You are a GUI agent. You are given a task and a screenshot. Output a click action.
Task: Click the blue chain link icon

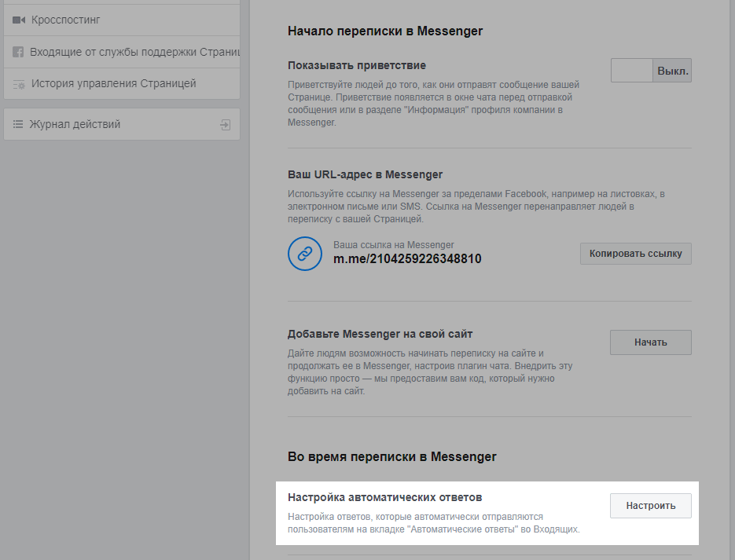tap(305, 254)
